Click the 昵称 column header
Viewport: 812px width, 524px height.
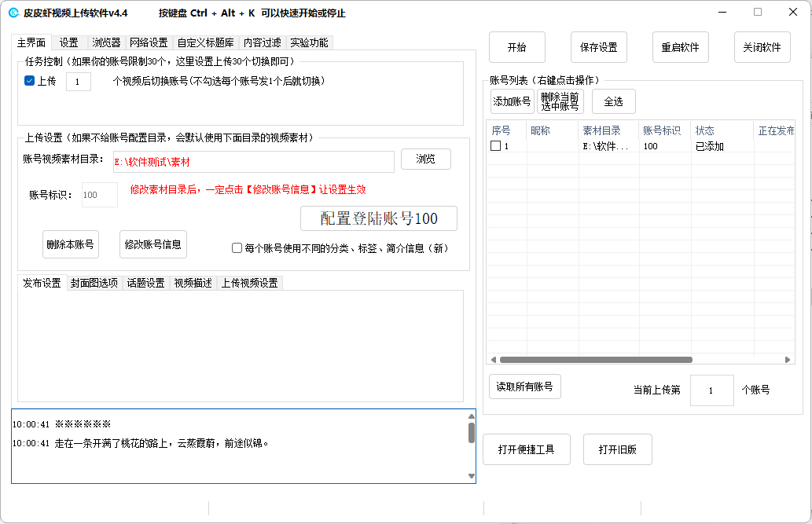pos(553,130)
